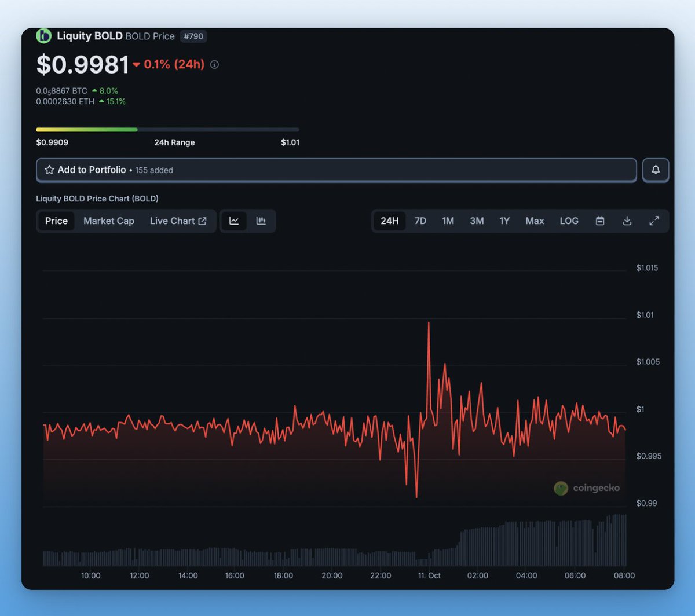Select the Price tab
The width and height of the screenshot is (695, 616).
pos(56,221)
